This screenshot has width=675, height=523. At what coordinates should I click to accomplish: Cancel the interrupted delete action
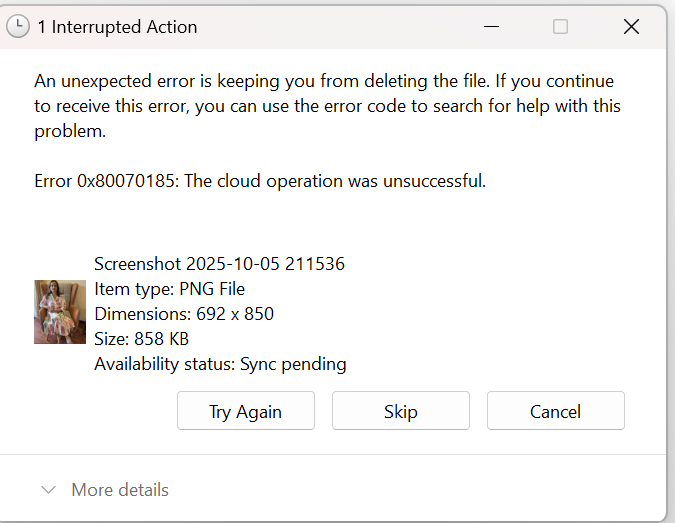point(555,411)
